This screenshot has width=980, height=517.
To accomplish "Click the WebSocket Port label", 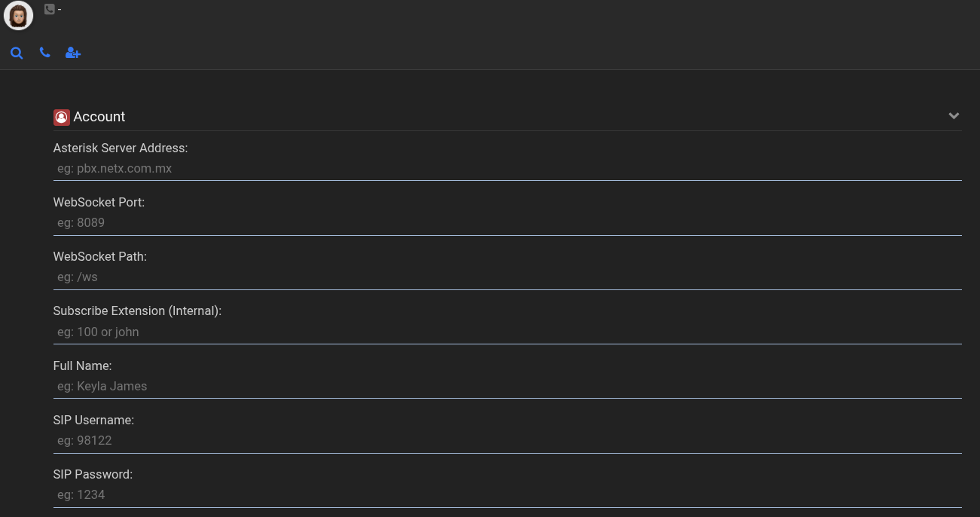I will coord(99,202).
